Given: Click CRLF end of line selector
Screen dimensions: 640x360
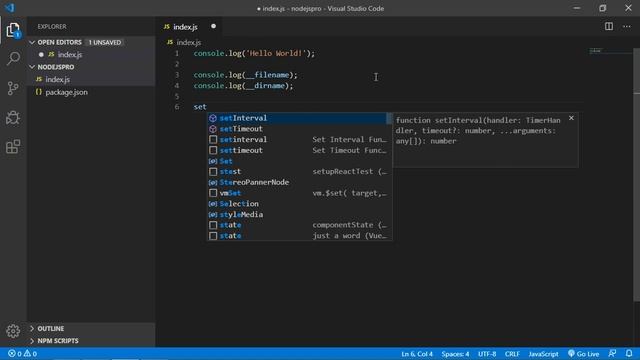Looking at the screenshot, I should (512, 354).
